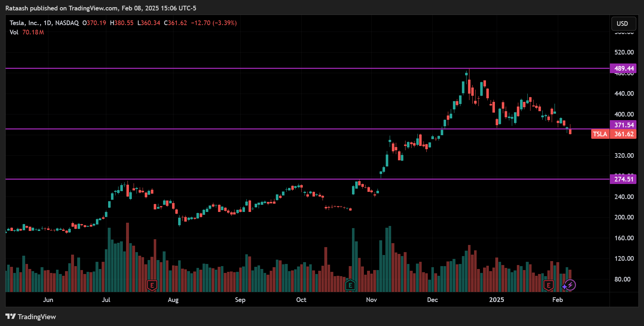
Task: Click the Feb label on the time axis
Action: 557,300
